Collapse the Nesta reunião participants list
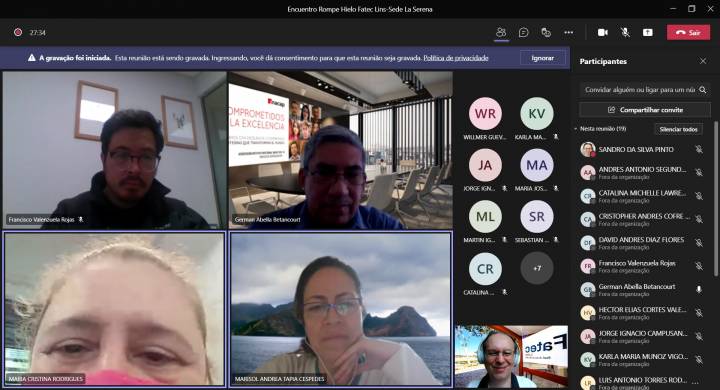The width and height of the screenshot is (720, 390). click(x=576, y=129)
